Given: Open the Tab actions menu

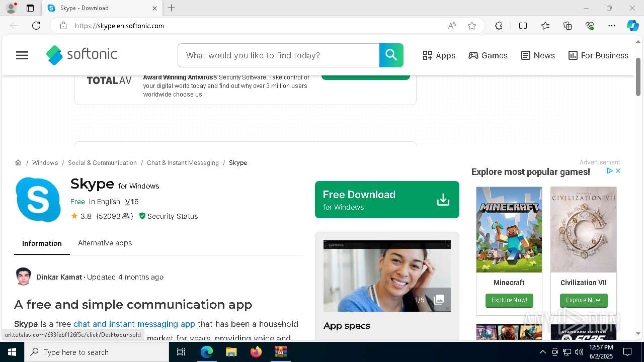Looking at the screenshot, I should [x=30, y=8].
